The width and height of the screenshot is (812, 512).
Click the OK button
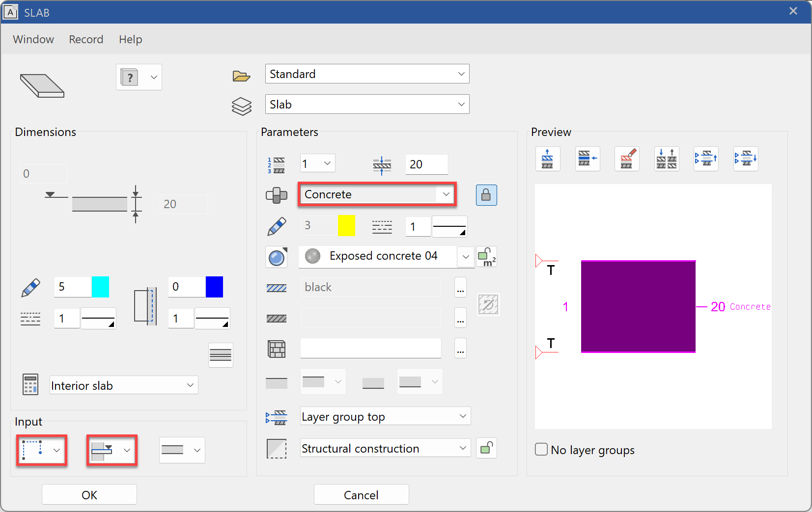click(89, 494)
